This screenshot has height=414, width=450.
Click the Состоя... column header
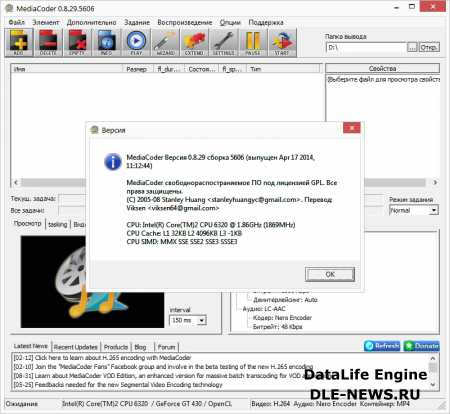(201, 69)
